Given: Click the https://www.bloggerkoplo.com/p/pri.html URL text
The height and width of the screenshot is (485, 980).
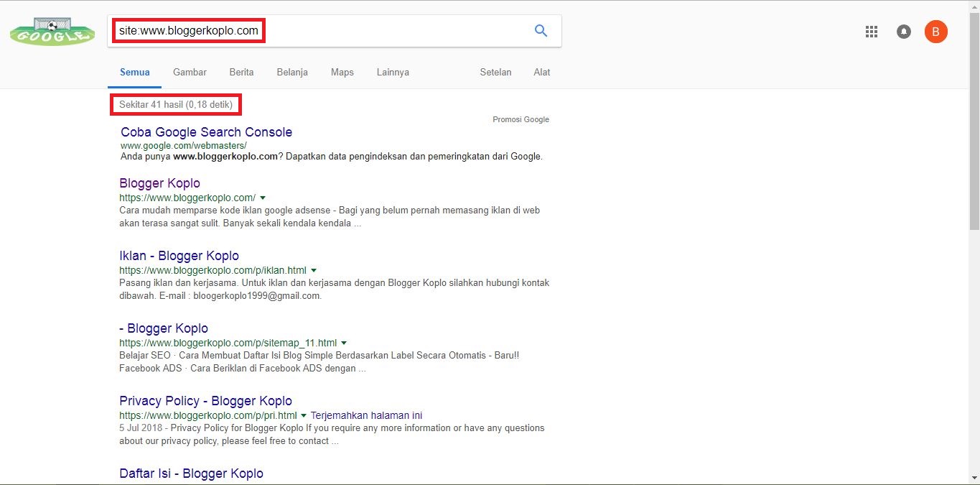Looking at the screenshot, I should click(x=208, y=415).
